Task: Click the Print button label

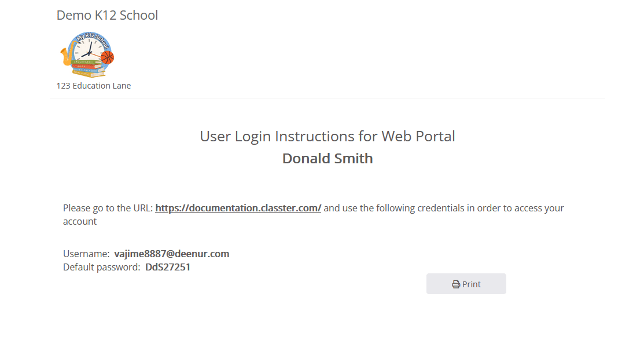Action: point(472,284)
